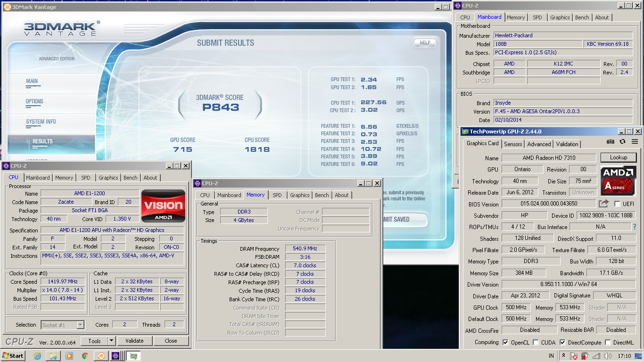Image resolution: width=644 pixels, height=362 pixels.
Task: Click the AMD A-Series logo in GPU-Z
Action: click(x=619, y=181)
